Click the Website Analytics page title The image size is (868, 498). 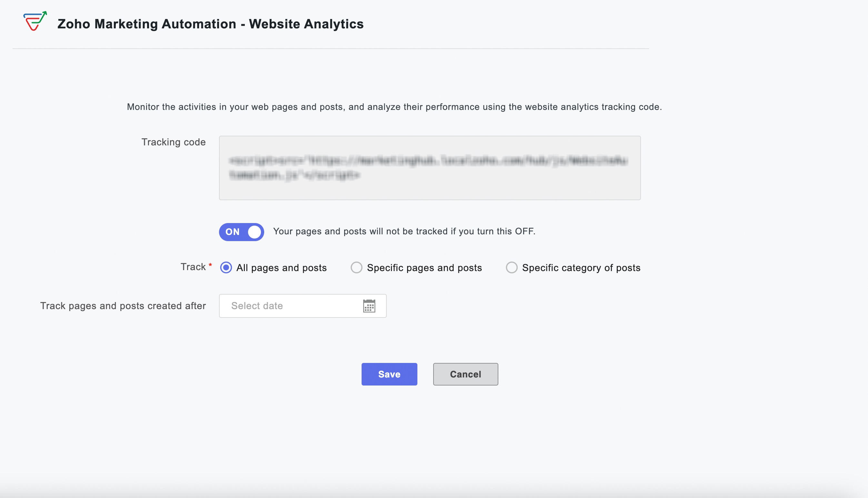[x=210, y=24]
